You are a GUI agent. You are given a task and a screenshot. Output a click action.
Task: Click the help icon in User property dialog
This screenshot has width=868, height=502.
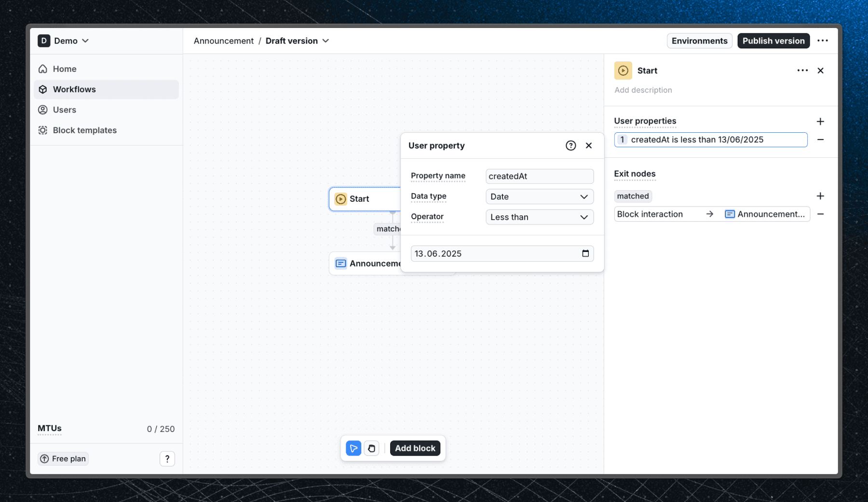pyautogui.click(x=570, y=145)
